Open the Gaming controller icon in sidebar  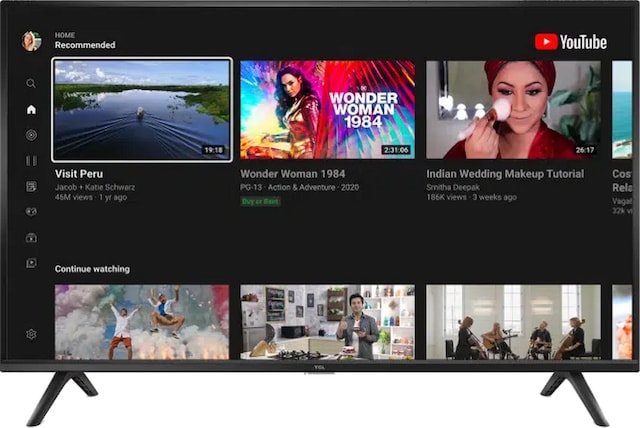pos(31,212)
